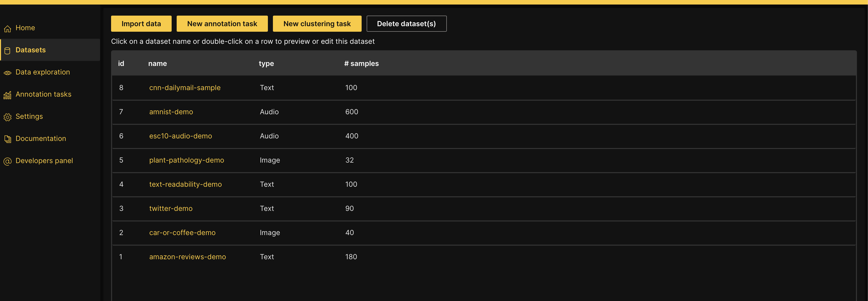Viewport: 868px width, 301px height.
Task: Open the cnn-dailymail-sample dataset
Action: (185, 88)
